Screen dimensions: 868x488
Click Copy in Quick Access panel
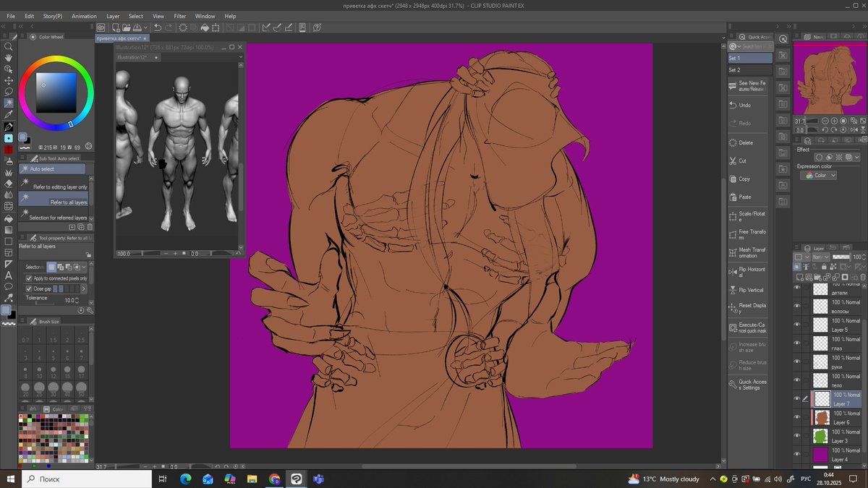coord(749,179)
